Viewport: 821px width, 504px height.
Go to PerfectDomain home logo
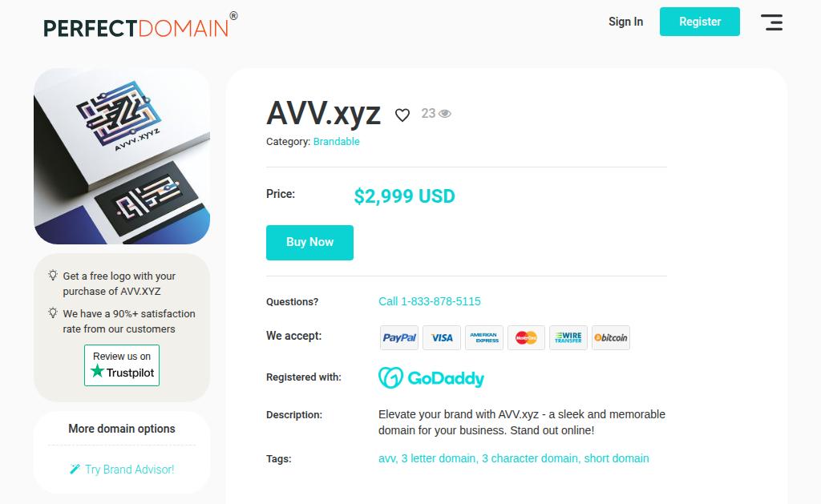coord(136,27)
